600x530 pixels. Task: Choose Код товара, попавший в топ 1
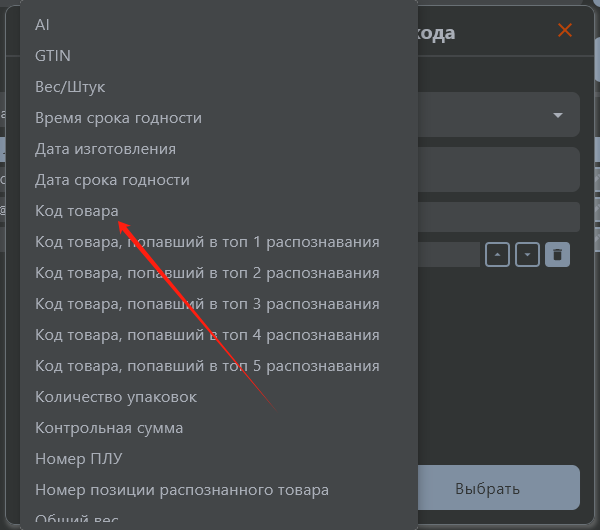[x=207, y=242]
